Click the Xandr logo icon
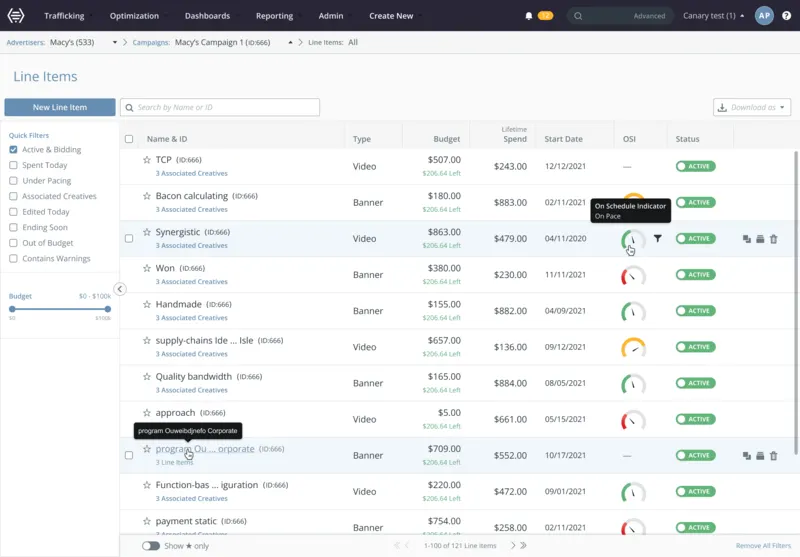Image resolution: width=800 pixels, height=557 pixels. [x=16, y=16]
